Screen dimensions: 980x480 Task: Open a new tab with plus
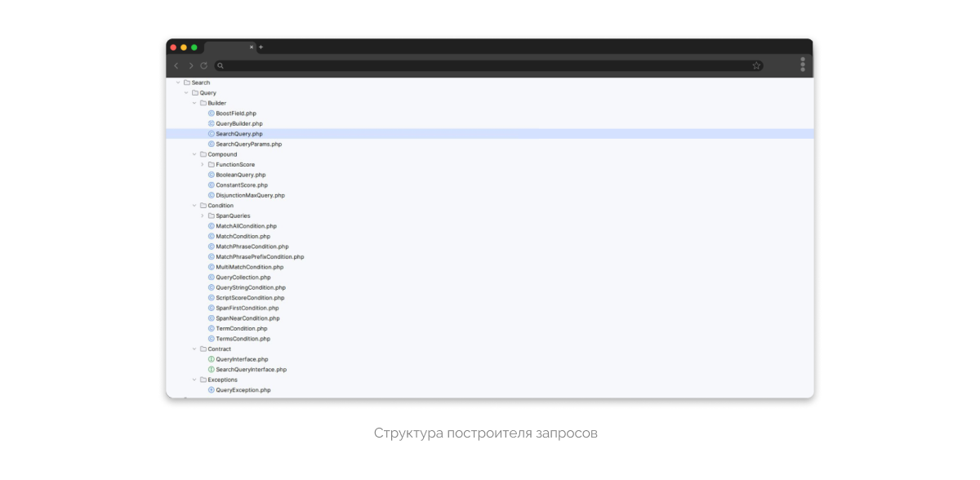pyautogui.click(x=261, y=47)
